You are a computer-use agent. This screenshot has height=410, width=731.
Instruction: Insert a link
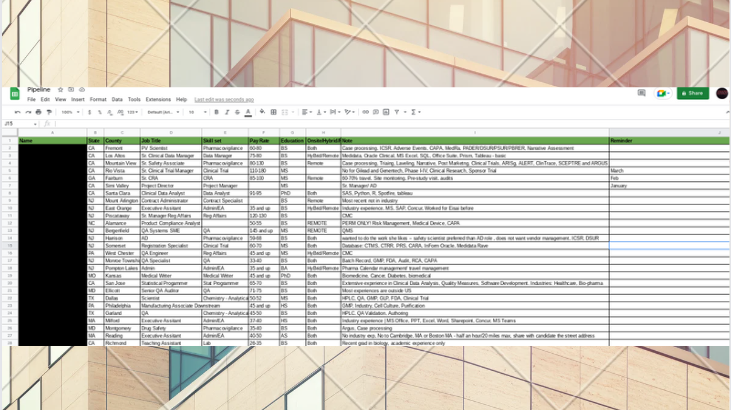pos(366,112)
